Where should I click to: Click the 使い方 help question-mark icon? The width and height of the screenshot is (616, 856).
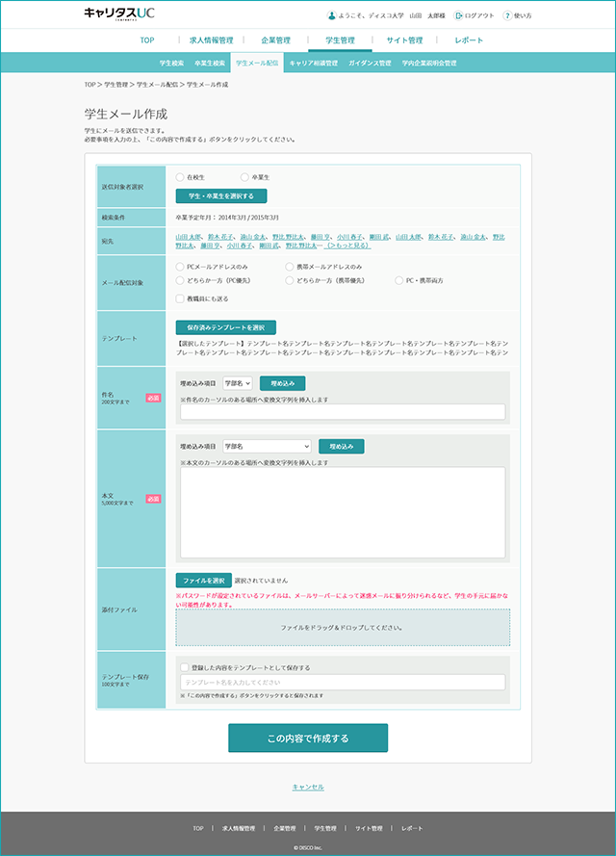[507, 15]
